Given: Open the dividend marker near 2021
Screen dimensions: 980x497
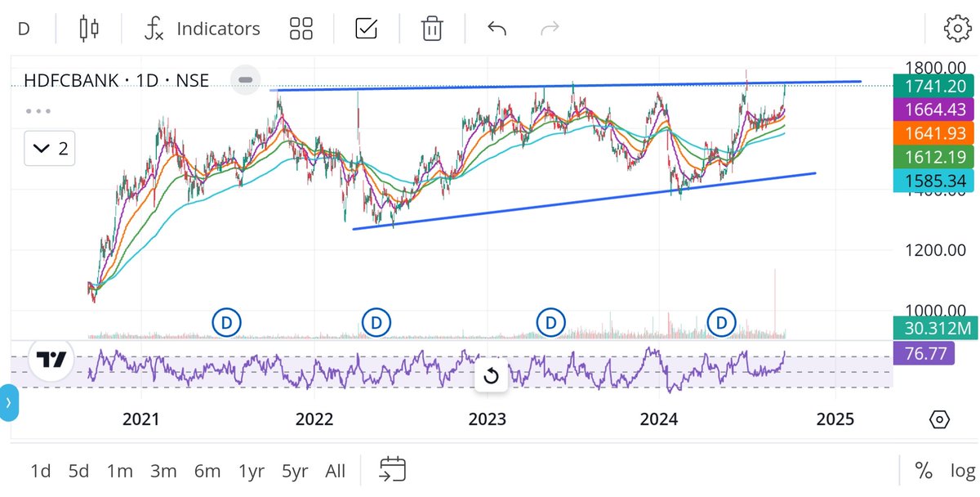Looking at the screenshot, I should [x=226, y=323].
